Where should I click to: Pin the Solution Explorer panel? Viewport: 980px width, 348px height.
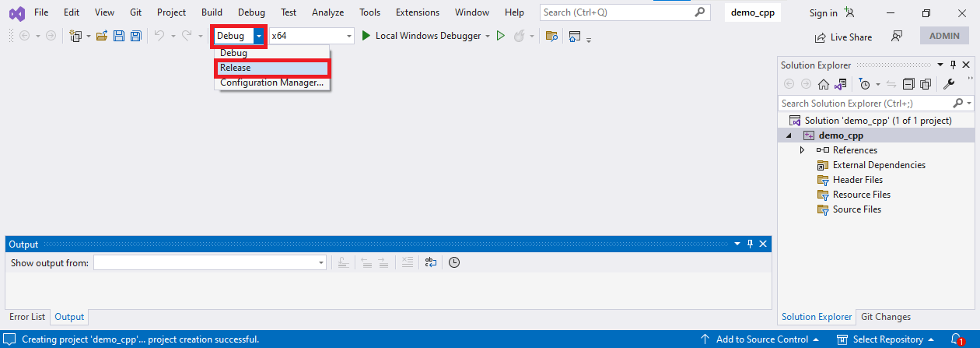(953, 65)
